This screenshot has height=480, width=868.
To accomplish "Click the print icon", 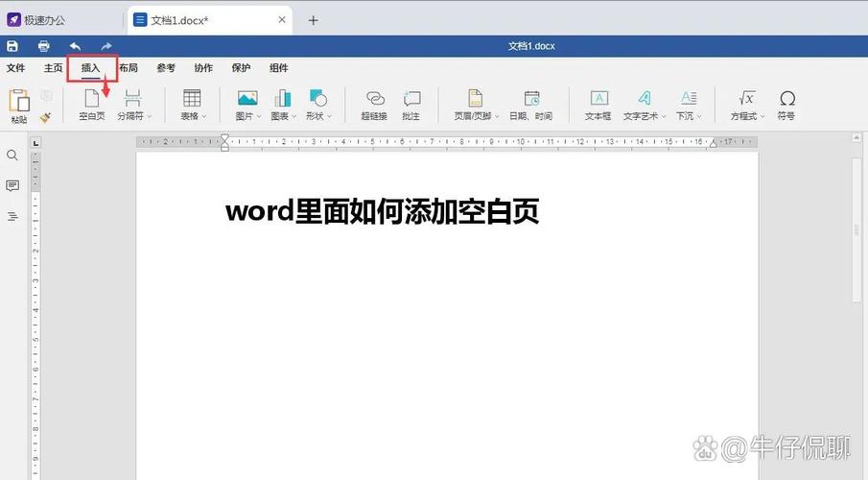I will point(44,46).
